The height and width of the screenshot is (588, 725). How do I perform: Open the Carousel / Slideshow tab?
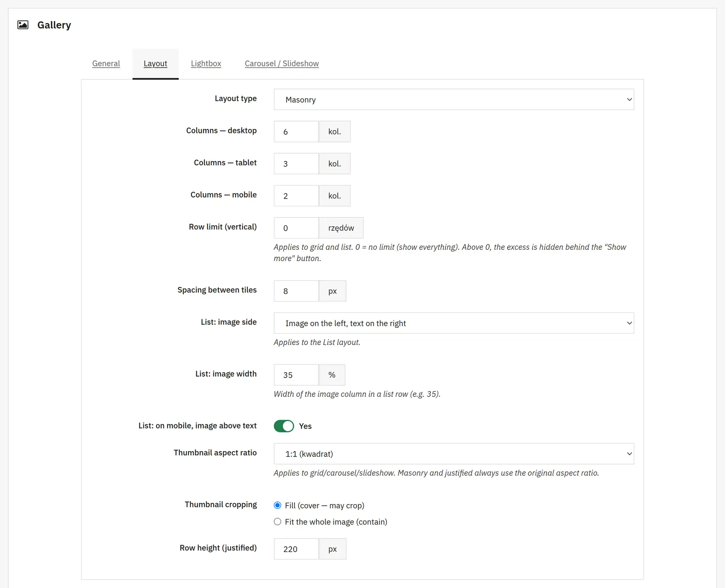[x=282, y=63]
